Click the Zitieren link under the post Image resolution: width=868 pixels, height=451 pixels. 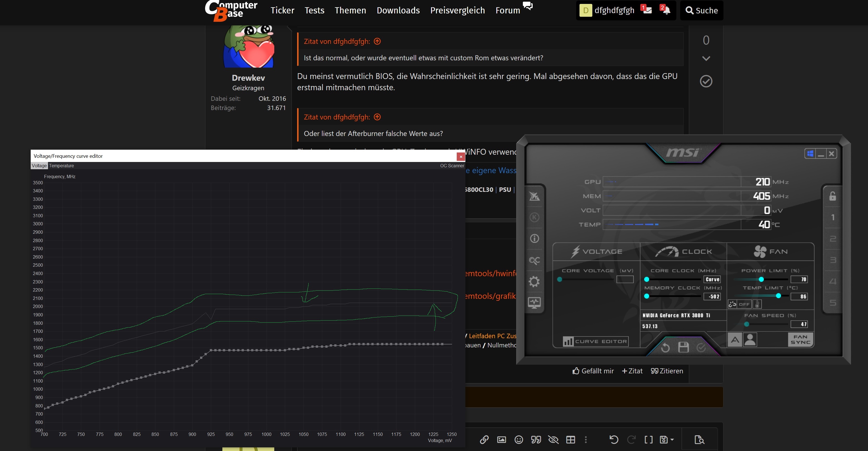point(667,371)
